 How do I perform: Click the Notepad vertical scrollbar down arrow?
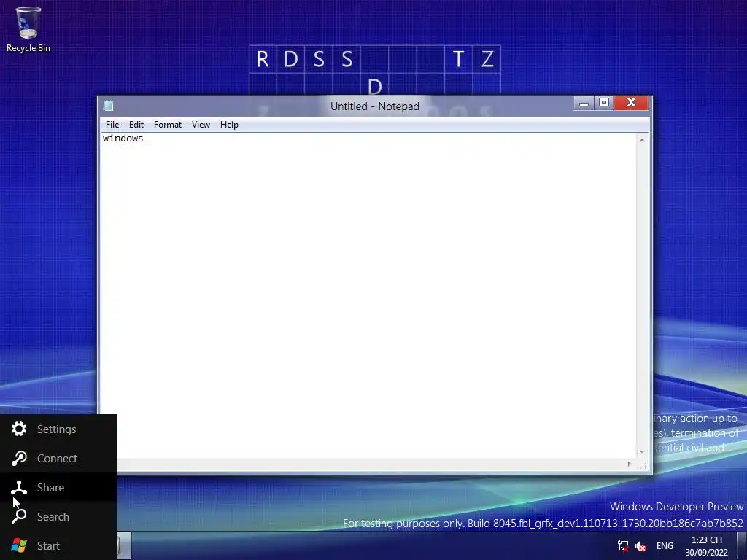(642, 451)
